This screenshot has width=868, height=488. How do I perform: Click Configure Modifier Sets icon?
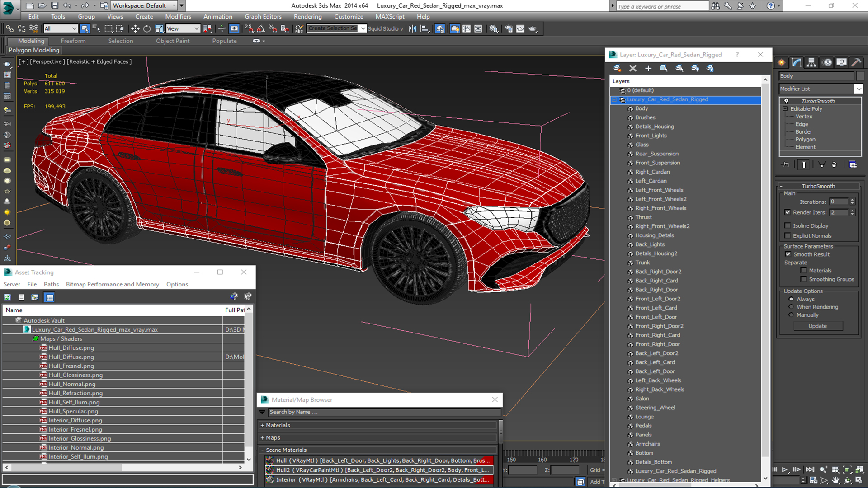tap(853, 164)
